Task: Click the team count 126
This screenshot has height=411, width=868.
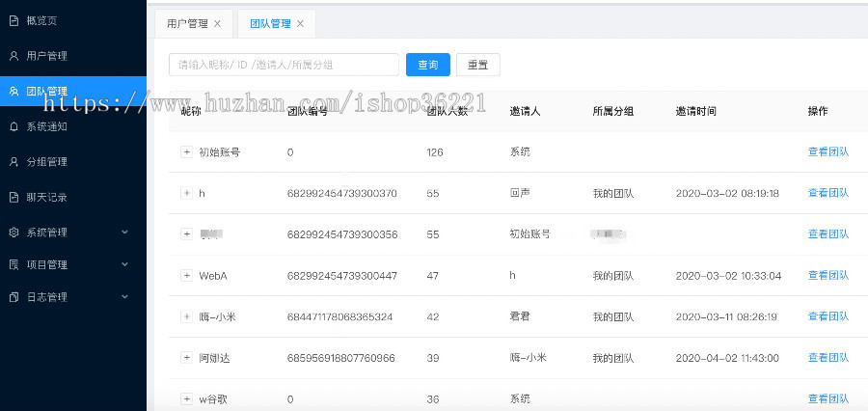Action: coord(435,152)
